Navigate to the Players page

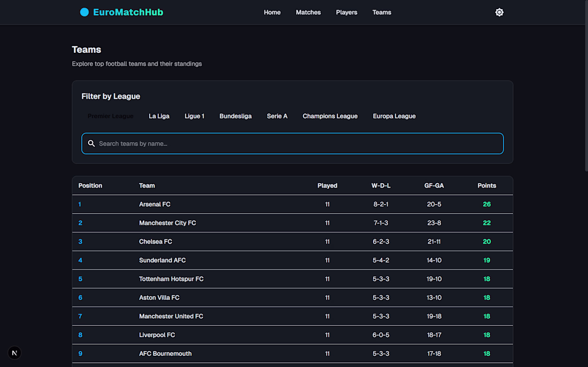pos(346,12)
